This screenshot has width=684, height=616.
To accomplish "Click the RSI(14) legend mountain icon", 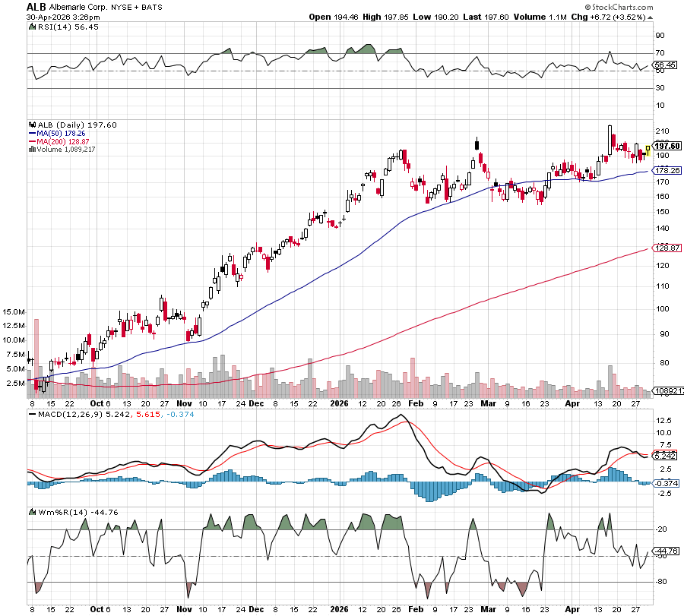I will [31, 26].
